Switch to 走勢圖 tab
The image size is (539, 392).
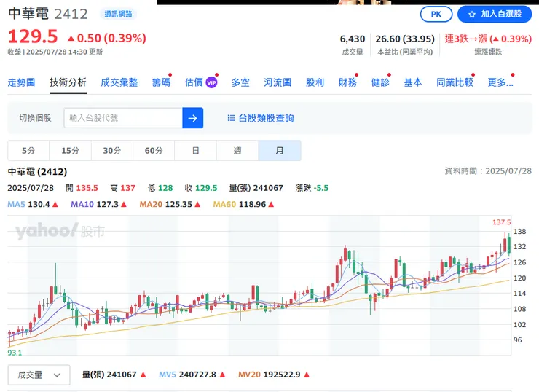[21, 82]
